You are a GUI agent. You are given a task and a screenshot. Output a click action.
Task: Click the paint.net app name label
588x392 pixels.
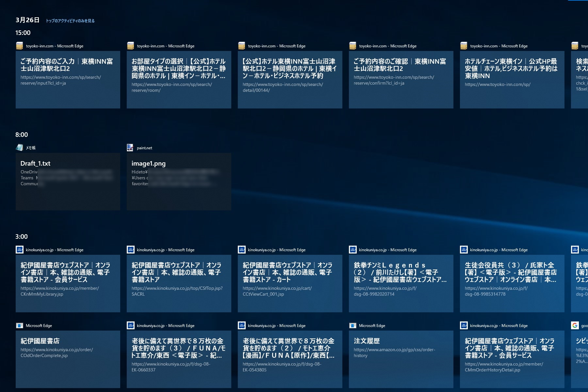tap(144, 148)
